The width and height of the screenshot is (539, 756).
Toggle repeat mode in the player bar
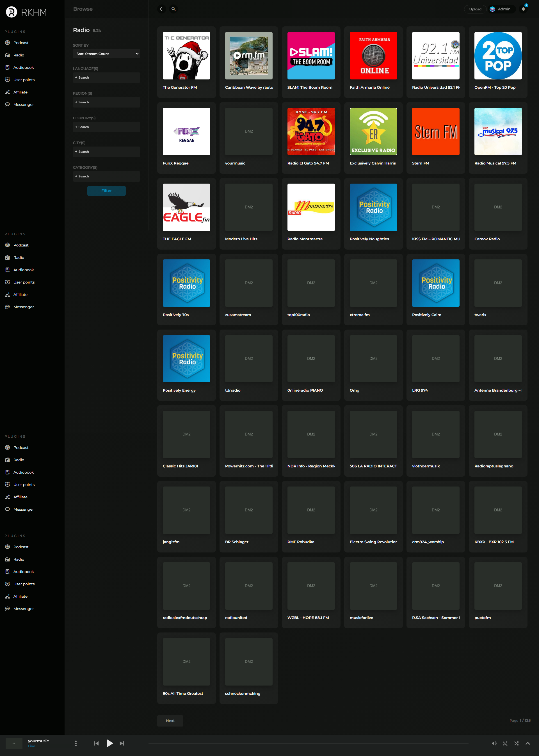505,743
